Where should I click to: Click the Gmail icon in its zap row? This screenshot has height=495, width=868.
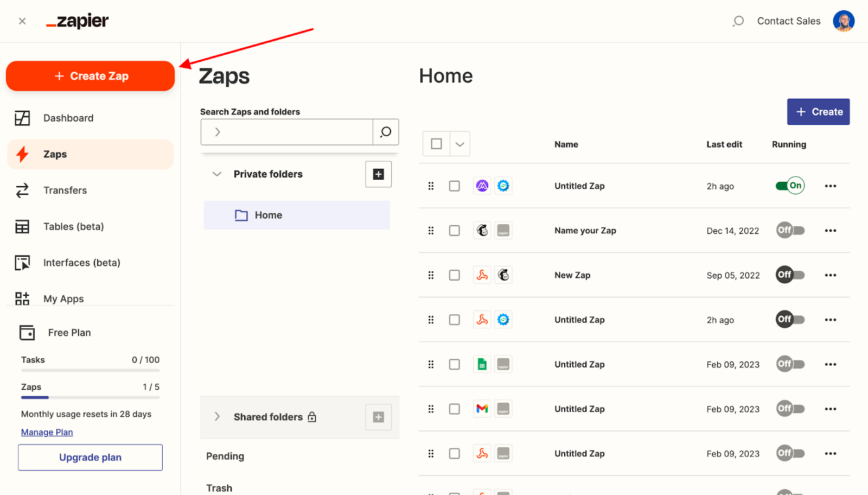482,409
